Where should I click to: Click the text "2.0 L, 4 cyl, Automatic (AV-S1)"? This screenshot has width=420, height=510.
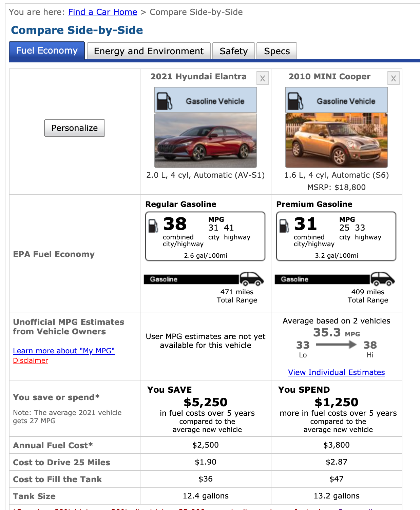(x=206, y=175)
